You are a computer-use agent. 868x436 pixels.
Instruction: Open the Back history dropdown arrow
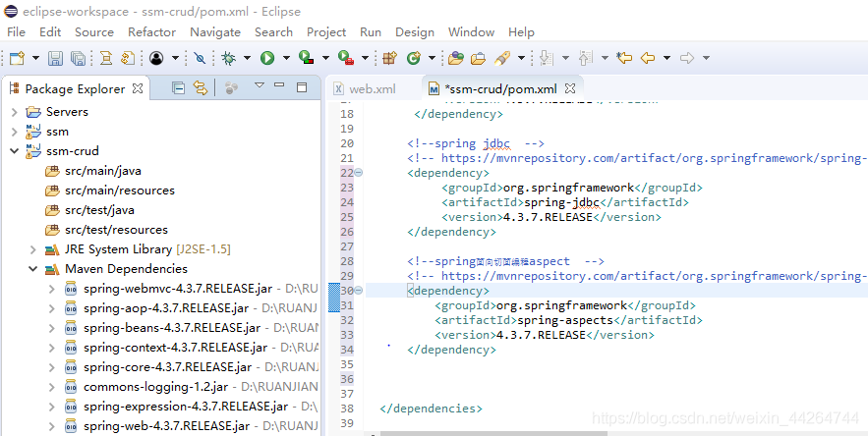[666, 58]
